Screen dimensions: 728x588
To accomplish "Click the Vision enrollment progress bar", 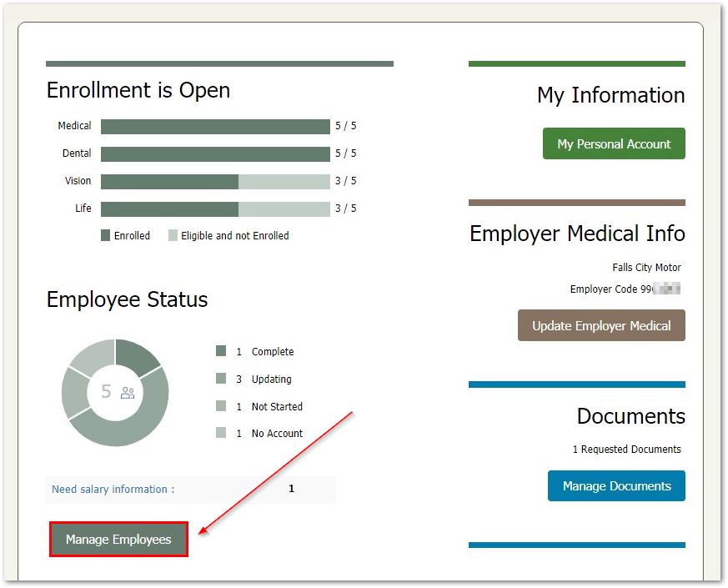I will pos(215,182).
